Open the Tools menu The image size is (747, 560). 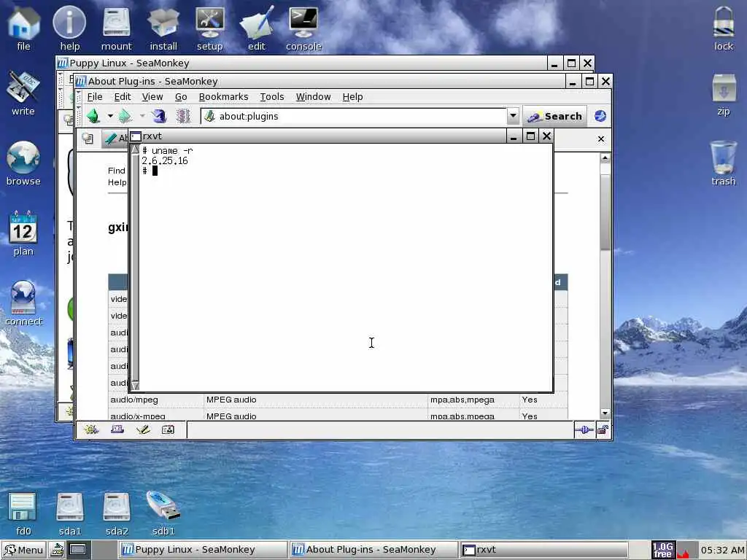(272, 97)
